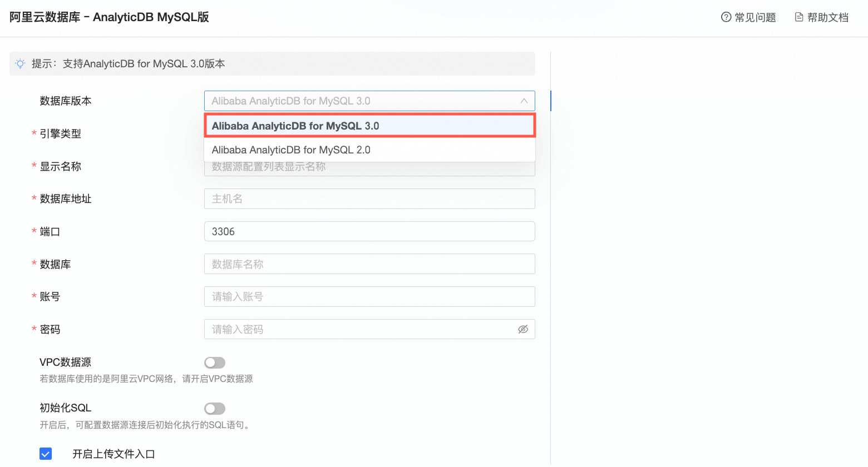Viewport: 868px width, 467px height.
Task: Click the page title 阿里云数据库 - AnalyticDB MySQL版
Action: (x=109, y=17)
